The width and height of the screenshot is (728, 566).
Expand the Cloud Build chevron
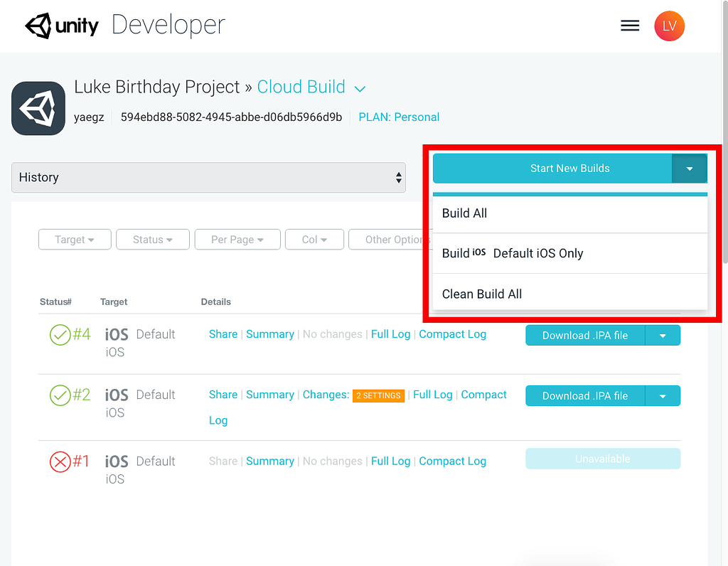360,88
